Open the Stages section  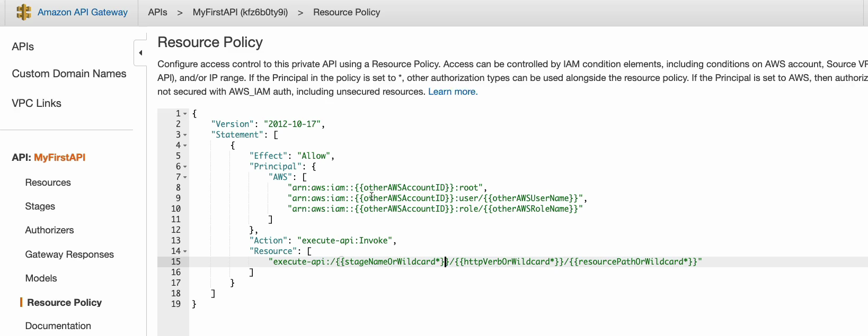coord(40,206)
